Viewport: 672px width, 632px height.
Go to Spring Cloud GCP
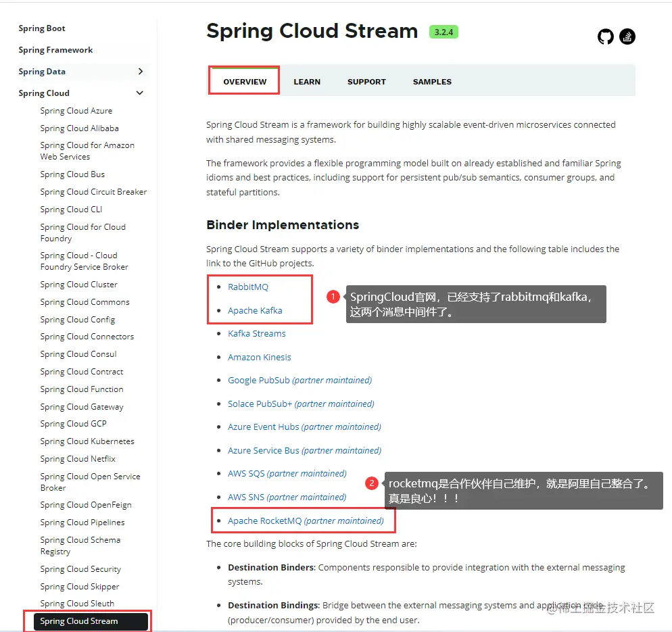pyautogui.click(x=73, y=424)
